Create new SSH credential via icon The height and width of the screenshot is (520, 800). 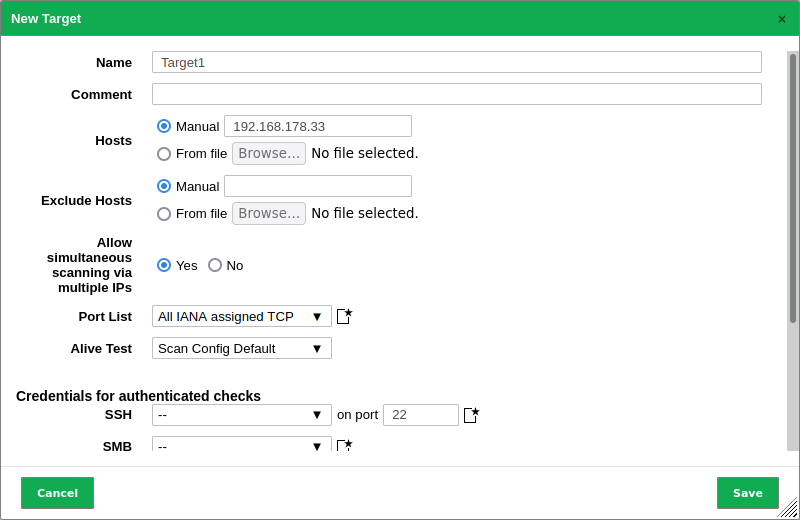[x=471, y=414]
